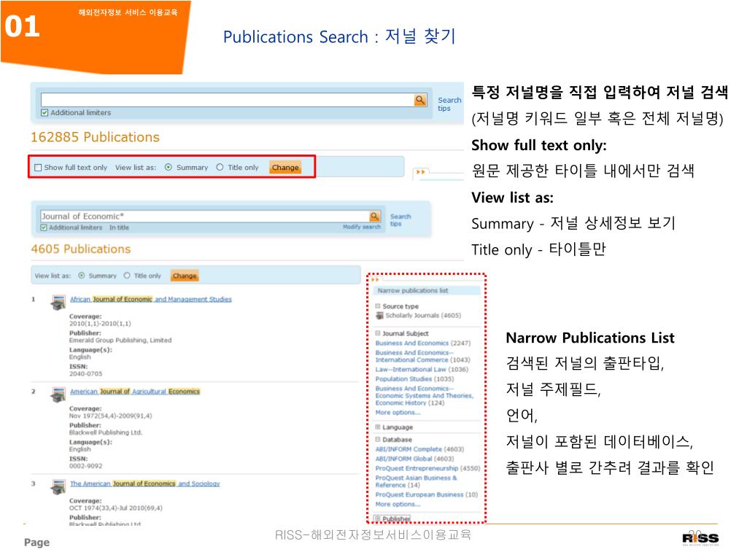This screenshot has width=747, height=560.
Task: Click orange double-arrow tab right of upper Change bar
Action: 420,172
